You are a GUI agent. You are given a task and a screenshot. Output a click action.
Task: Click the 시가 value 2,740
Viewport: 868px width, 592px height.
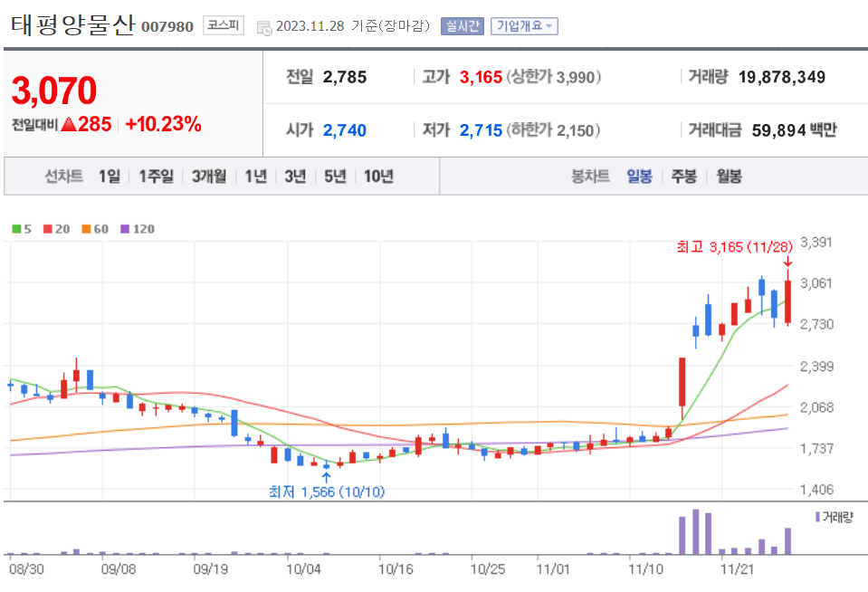click(x=344, y=130)
